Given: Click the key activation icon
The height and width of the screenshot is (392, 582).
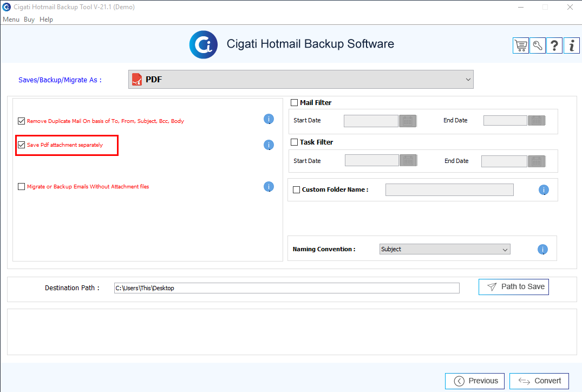Looking at the screenshot, I should (x=538, y=45).
